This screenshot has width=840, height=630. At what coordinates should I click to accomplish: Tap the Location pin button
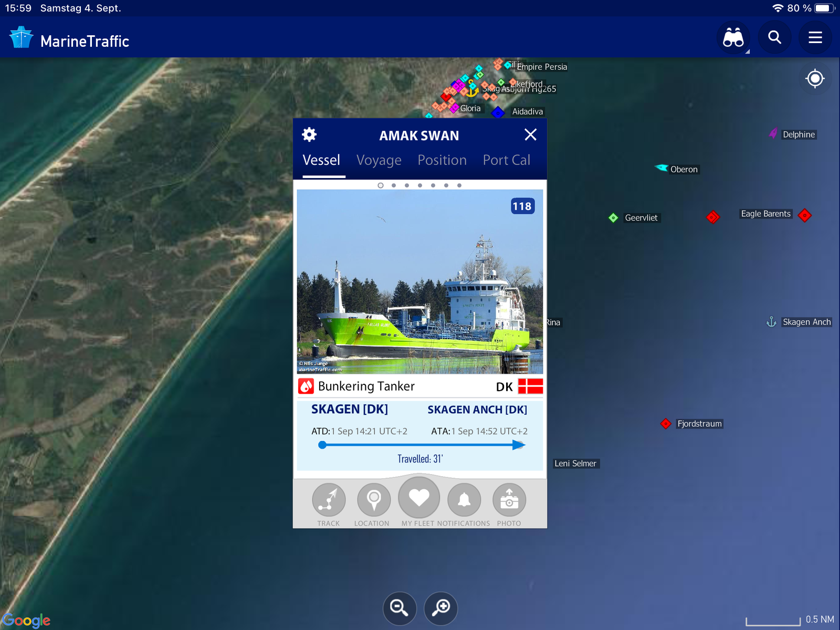point(373,500)
